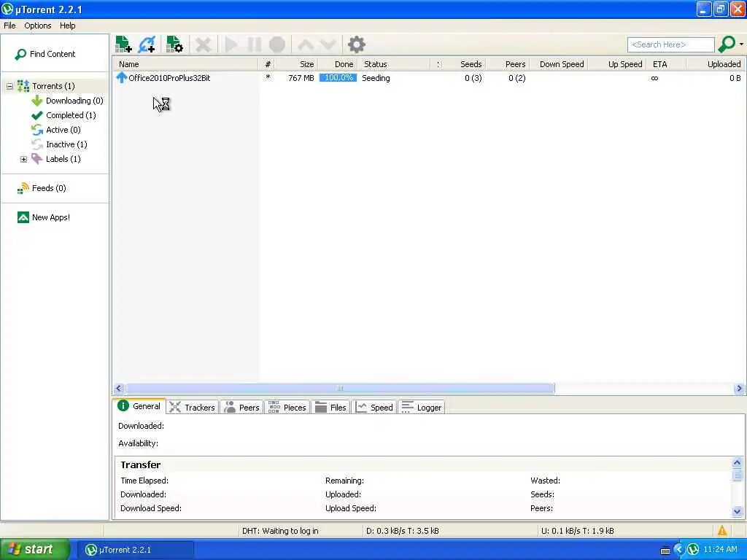This screenshot has width=747, height=560.
Task: Sort by the Size column header
Action: point(298,64)
